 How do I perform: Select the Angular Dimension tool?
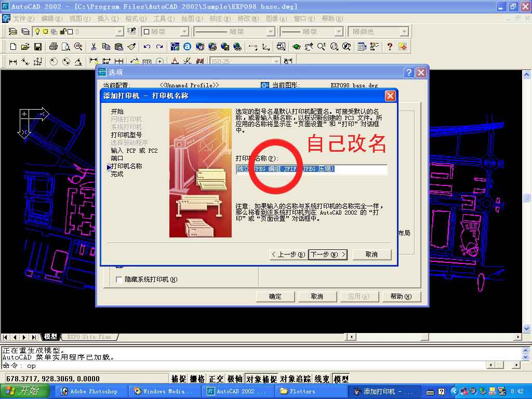tap(78, 61)
